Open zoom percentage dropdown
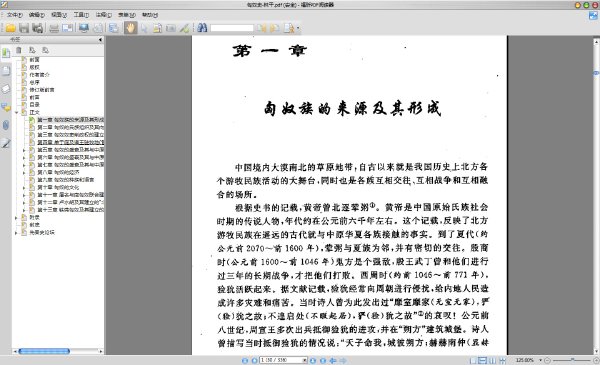Viewport: 600px width, 365px height. tap(540, 360)
